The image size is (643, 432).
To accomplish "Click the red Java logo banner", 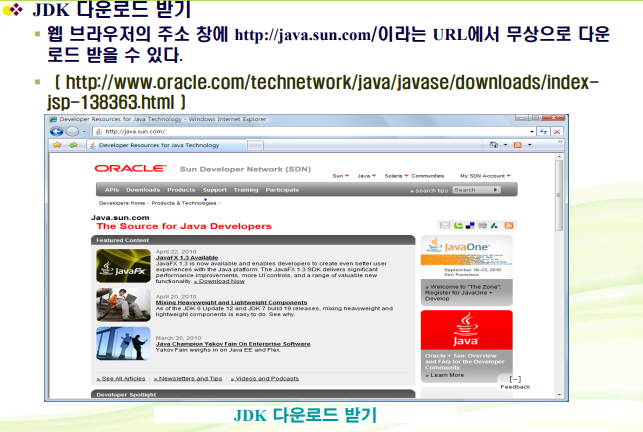I will (467, 330).
